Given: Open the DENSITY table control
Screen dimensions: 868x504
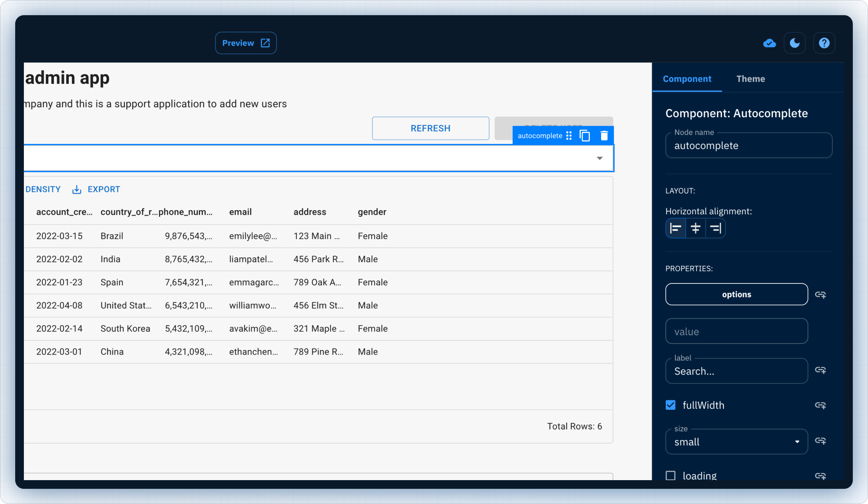Looking at the screenshot, I should pos(43,189).
